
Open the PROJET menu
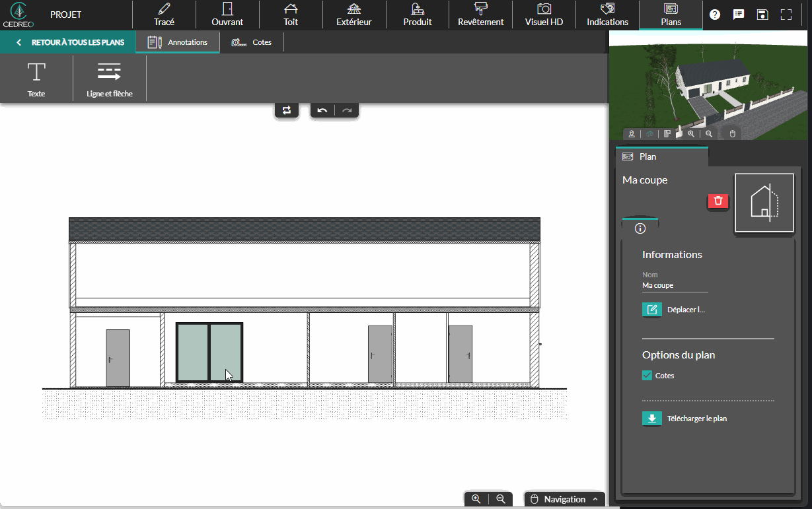pos(66,15)
